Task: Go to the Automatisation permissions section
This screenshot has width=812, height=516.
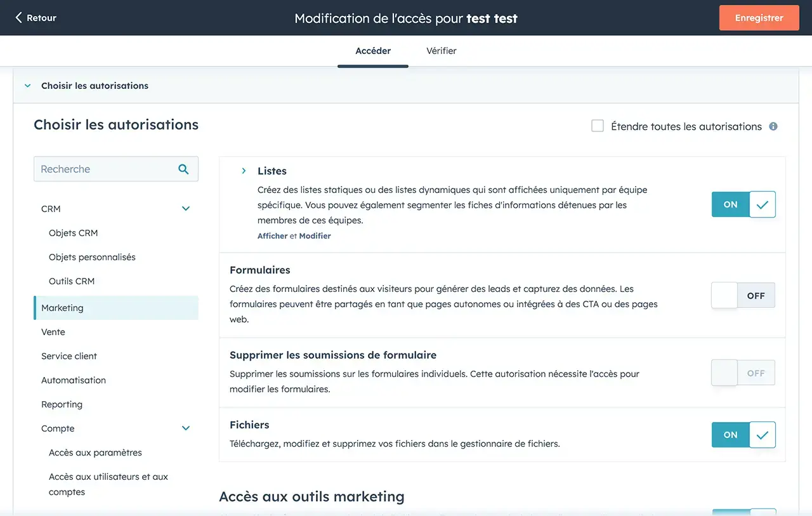Action: pos(74,380)
